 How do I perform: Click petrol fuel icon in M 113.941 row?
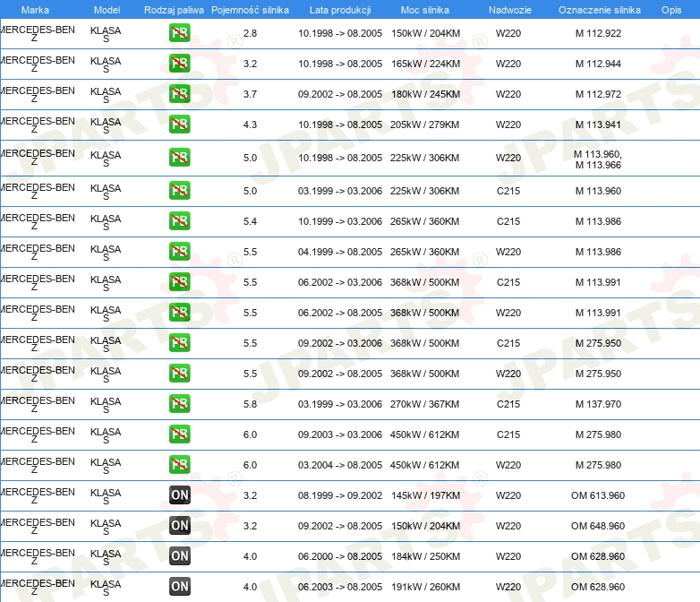tap(179, 125)
